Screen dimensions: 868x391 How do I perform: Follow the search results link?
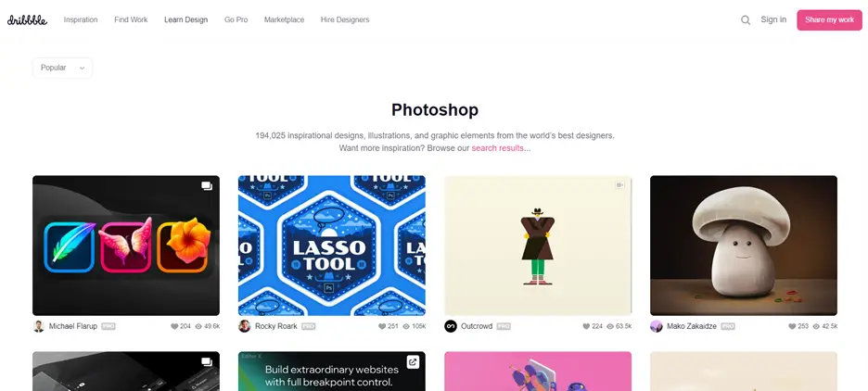point(498,148)
